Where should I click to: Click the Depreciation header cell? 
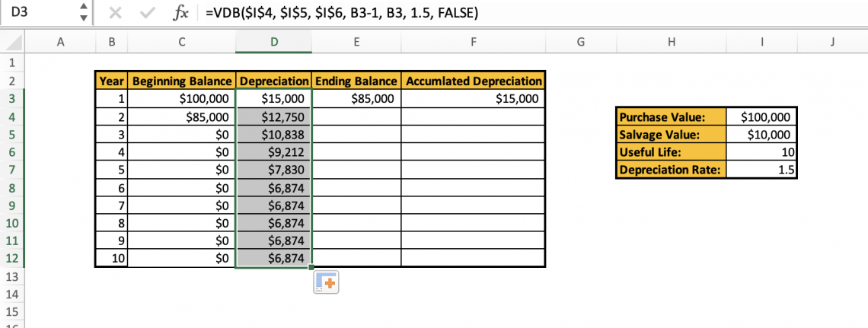point(273,81)
